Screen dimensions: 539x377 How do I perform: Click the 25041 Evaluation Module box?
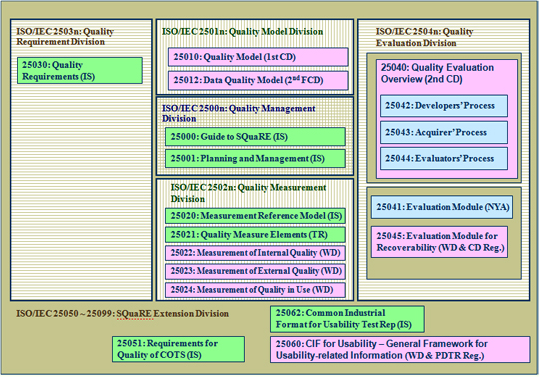pos(442,207)
